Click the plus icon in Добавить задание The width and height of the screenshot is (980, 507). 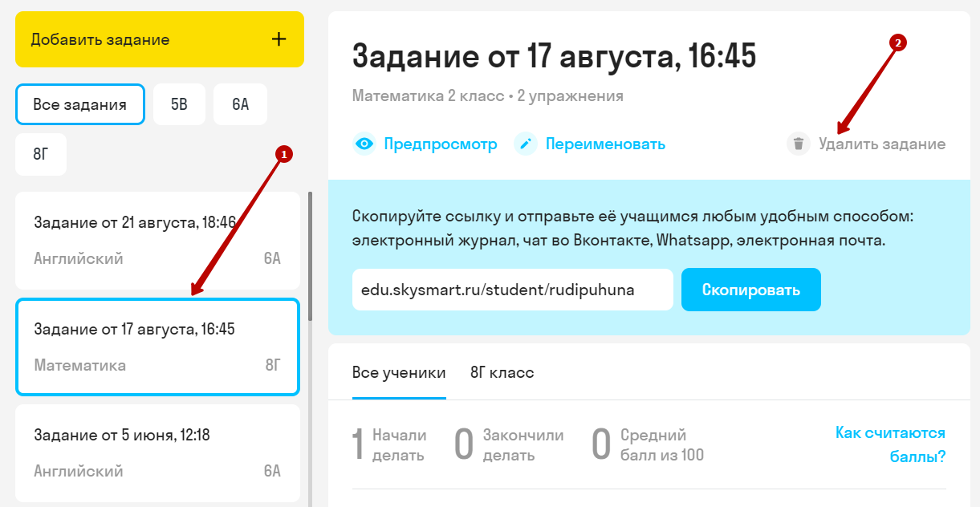pos(279,39)
